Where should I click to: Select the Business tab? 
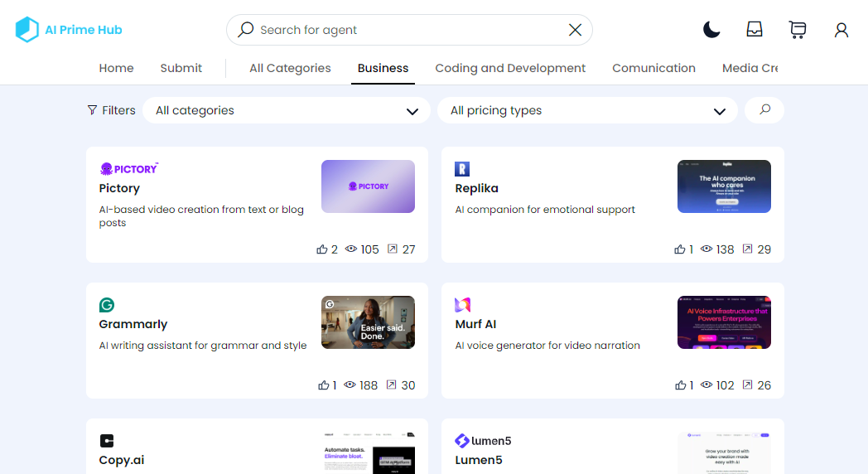click(x=383, y=68)
